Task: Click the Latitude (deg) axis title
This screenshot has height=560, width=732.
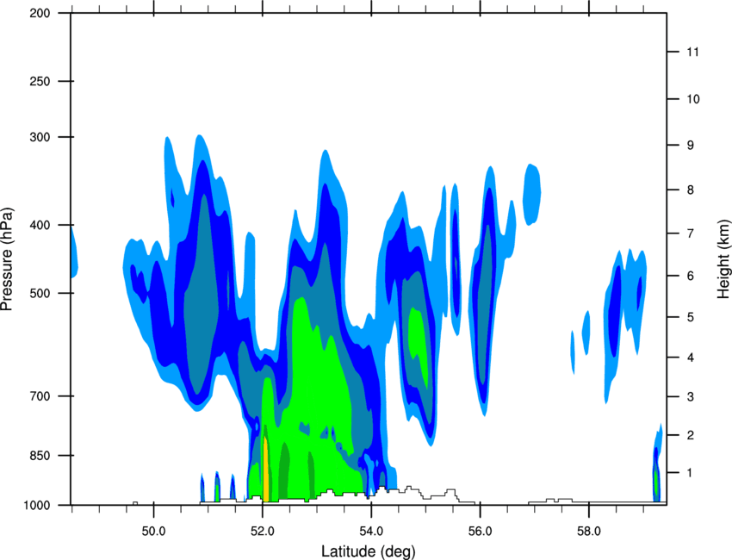Action: pyautogui.click(x=368, y=551)
